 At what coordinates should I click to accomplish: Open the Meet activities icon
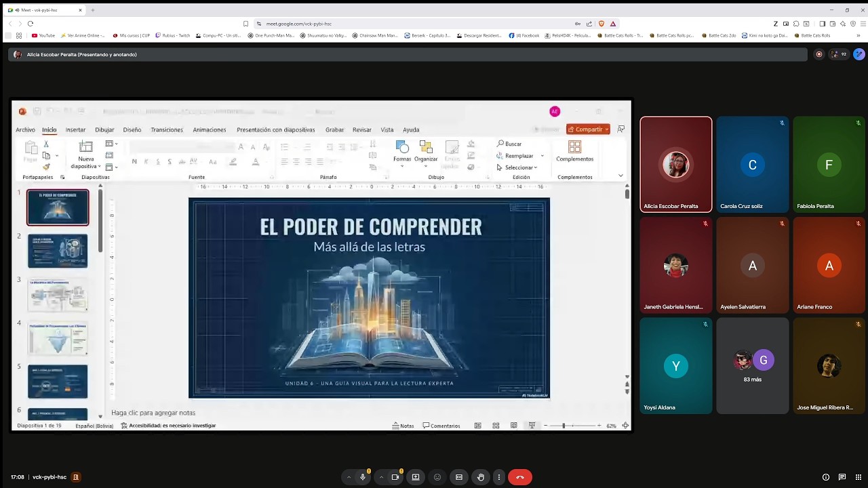(x=858, y=477)
